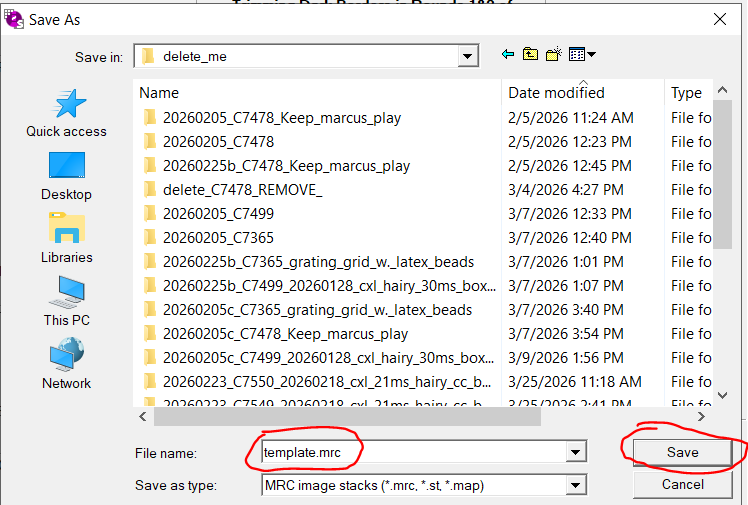Click the vertical scrollbar up arrow
748x505 pixels.
coord(722,90)
